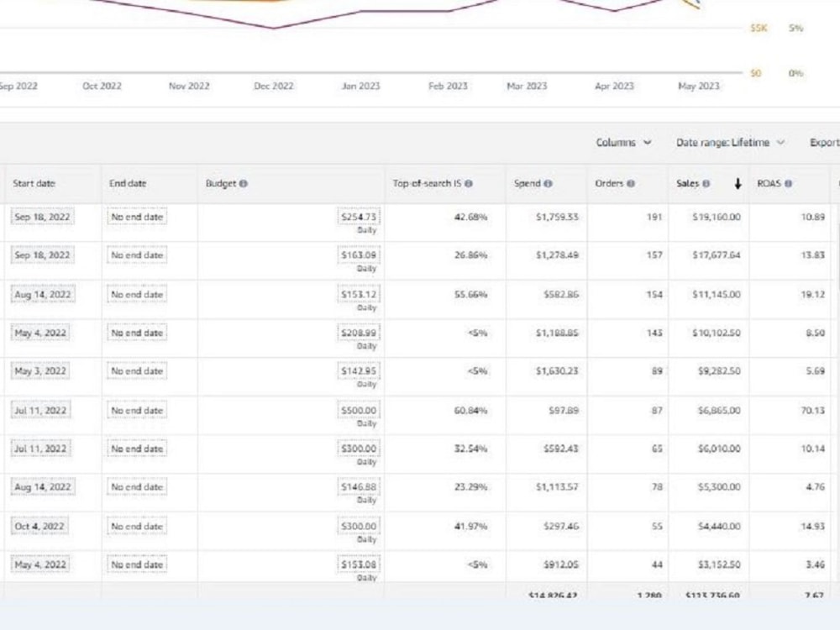Edit start date in the $11,145.00 sales row
Screen dimensions: 840x630
pos(43,295)
